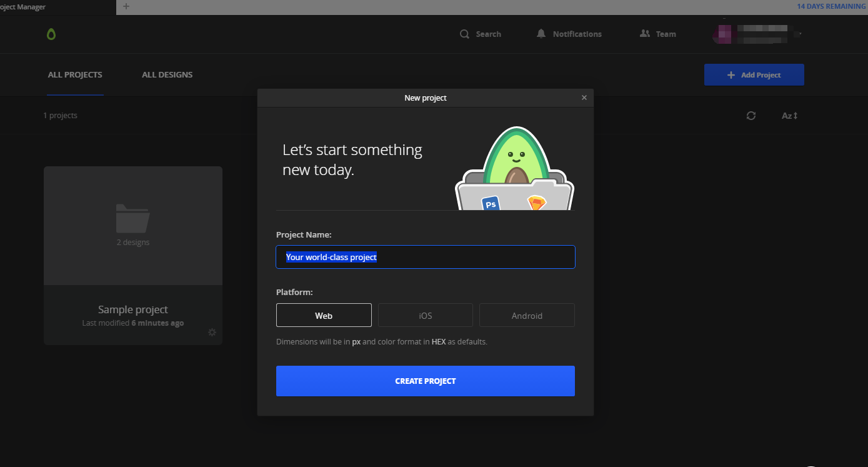Switch to the All Projects tab
The height and width of the screenshot is (467, 868).
tap(75, 75)
